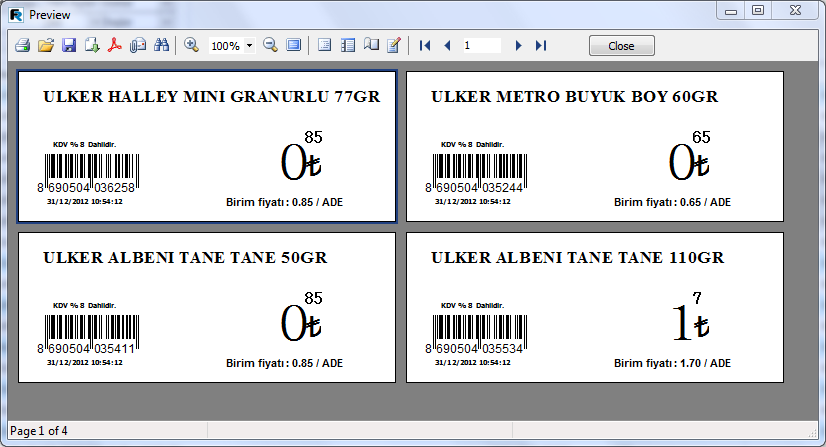Click the date 31/12/2012 10:54:12 on the METRO label

(x=473, y=201)
